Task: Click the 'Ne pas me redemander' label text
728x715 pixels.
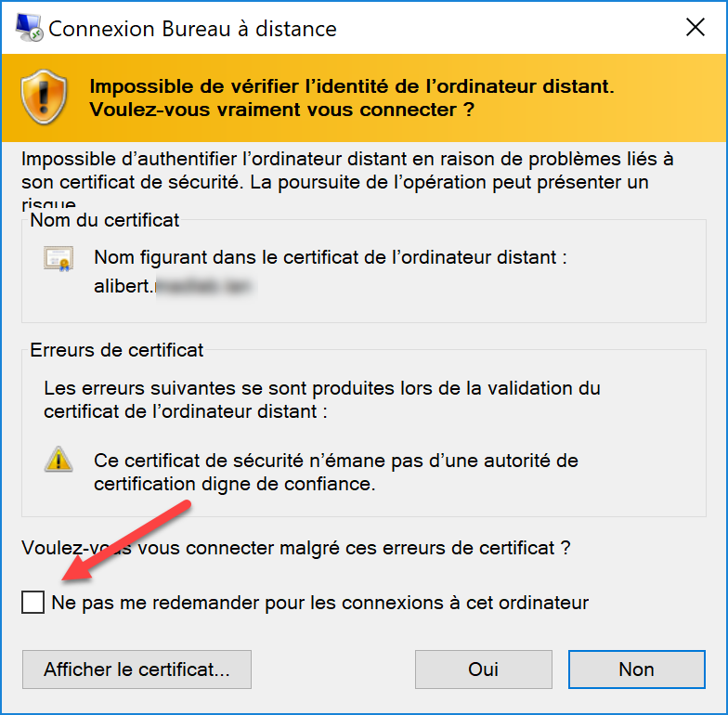Action: point(319,603)
